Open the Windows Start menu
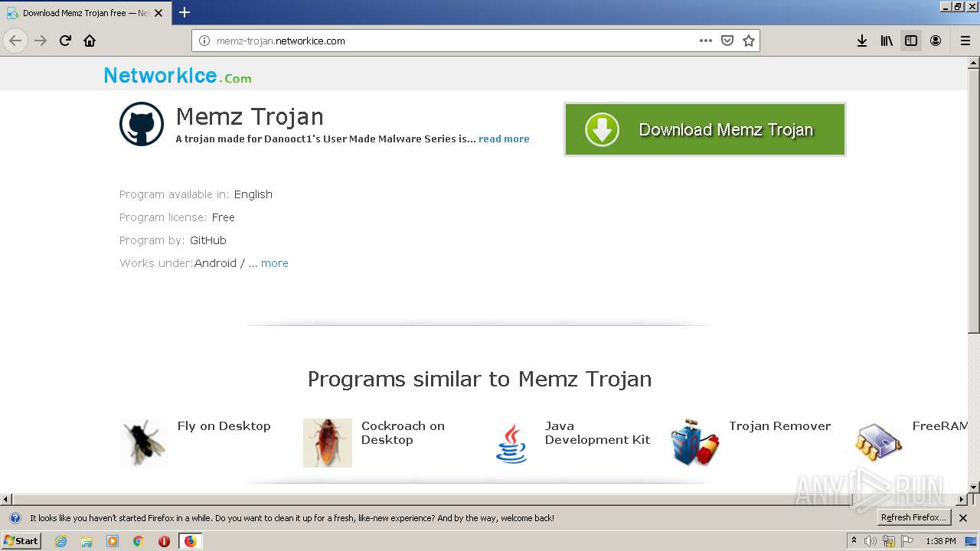980x551 pixels. (x=21, y=541)
